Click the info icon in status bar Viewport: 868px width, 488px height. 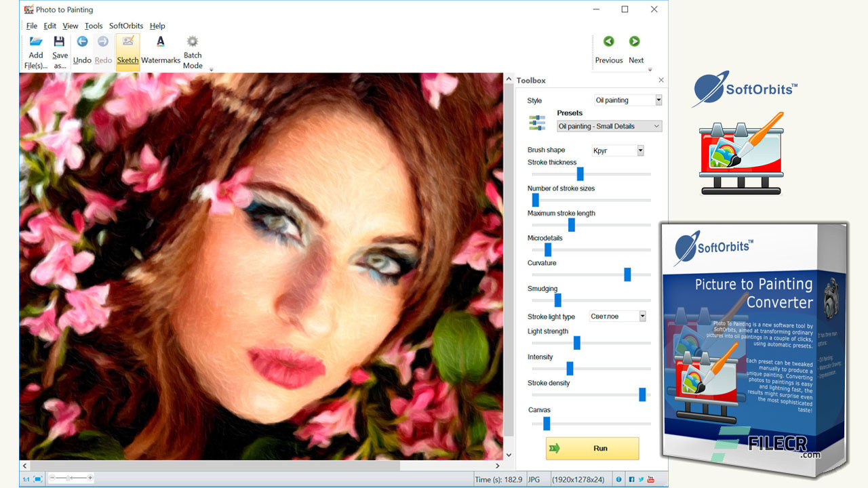point(618,480)
